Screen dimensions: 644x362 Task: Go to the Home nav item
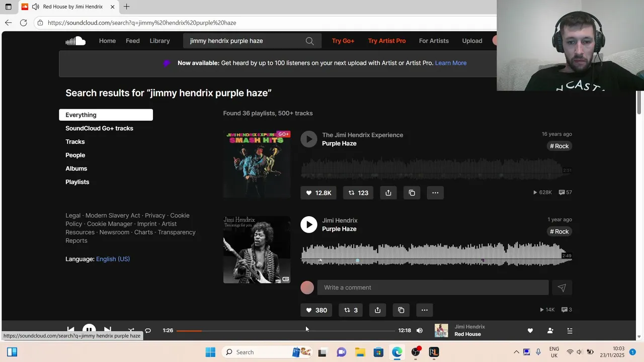click(x=107, y=41)
